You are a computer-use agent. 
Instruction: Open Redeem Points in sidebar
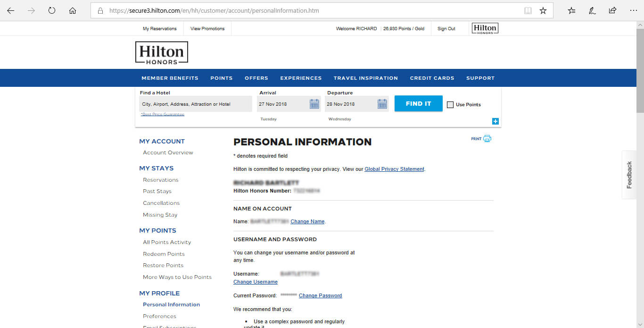(164, 254)
